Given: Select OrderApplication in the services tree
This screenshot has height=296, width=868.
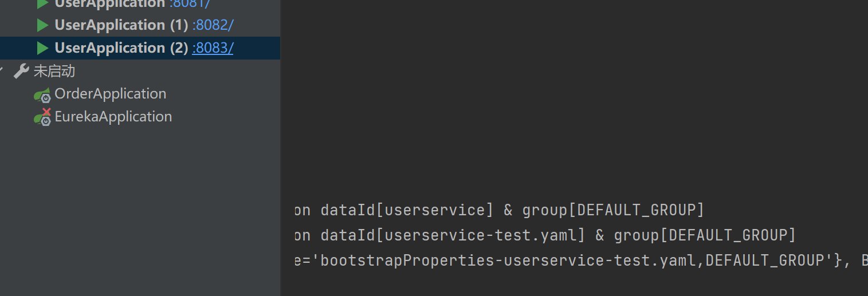Looking at the screenshot, I should pyautogui.click(x=110, y=94).
